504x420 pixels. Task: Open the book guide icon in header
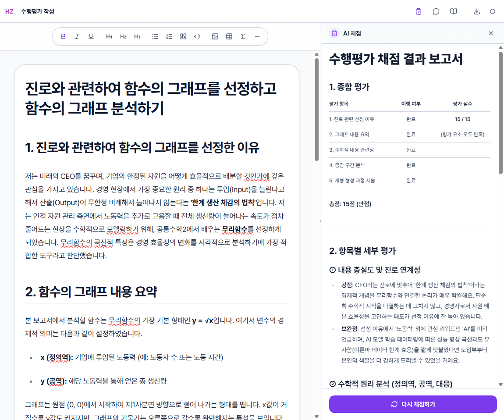click(x=454, y=11)
